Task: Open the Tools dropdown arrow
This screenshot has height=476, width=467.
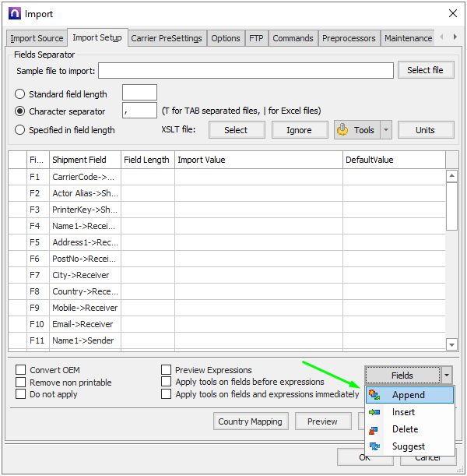Action: (x=387, y=130)
